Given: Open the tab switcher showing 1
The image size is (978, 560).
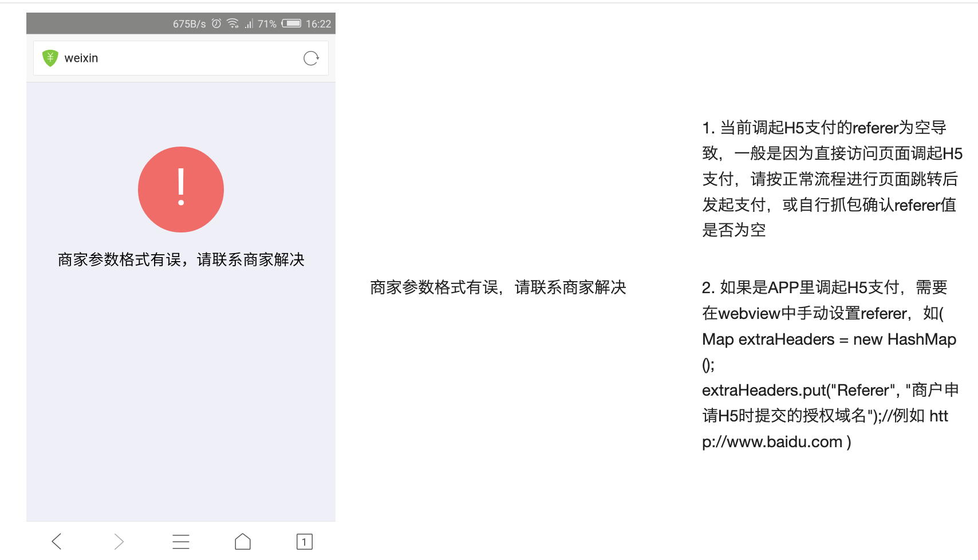Looking at the screenshot, I should point(305,541).
